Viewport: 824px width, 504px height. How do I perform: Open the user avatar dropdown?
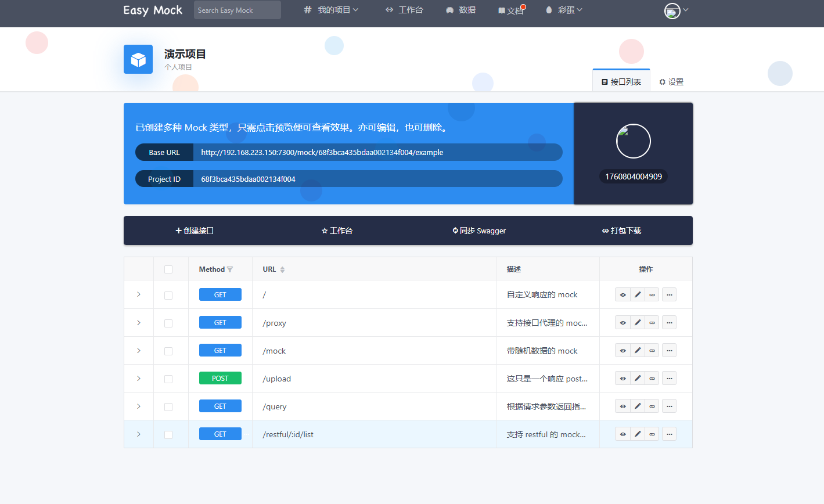point(676,10)
